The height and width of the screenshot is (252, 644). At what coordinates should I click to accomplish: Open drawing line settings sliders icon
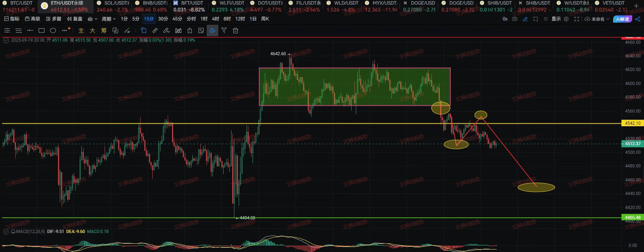(x=7, y=30)
